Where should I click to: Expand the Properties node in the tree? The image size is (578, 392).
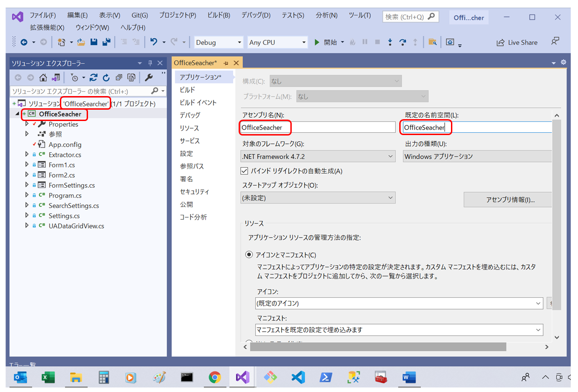[x=27, y=124]
